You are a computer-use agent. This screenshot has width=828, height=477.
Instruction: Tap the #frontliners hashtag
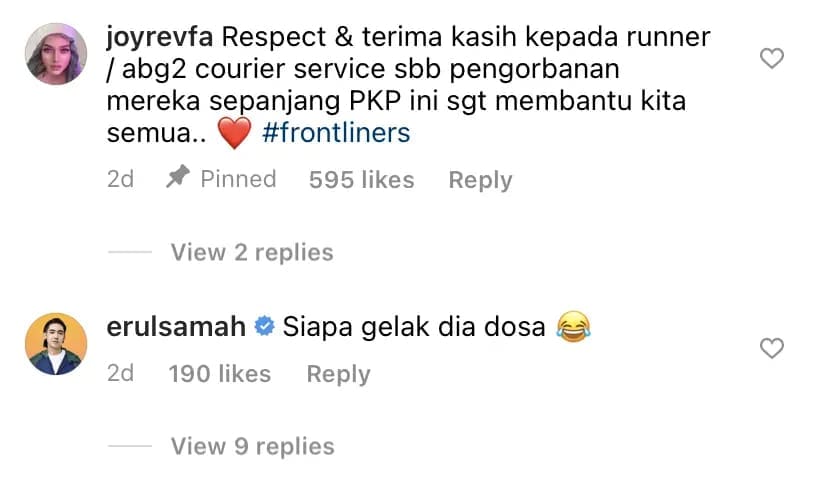tap(336, 133)
